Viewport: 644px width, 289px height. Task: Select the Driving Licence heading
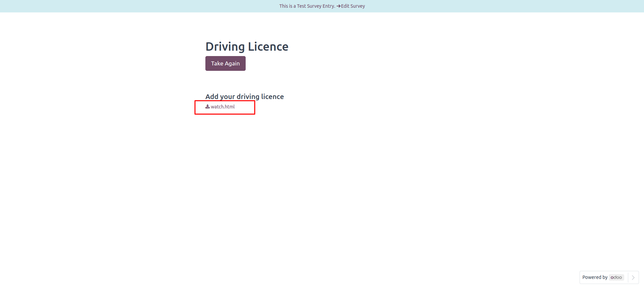247,47
